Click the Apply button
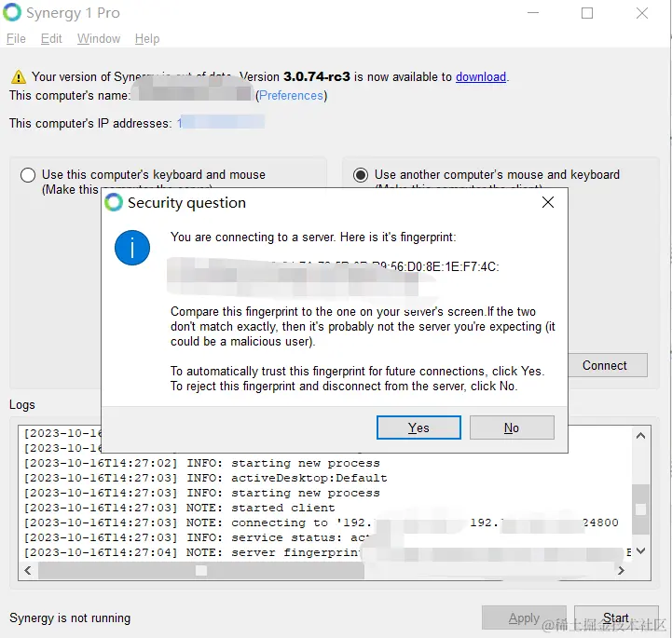Image resolution: width=672 pixels, height=638 pixels. click(x=524, y=618)
